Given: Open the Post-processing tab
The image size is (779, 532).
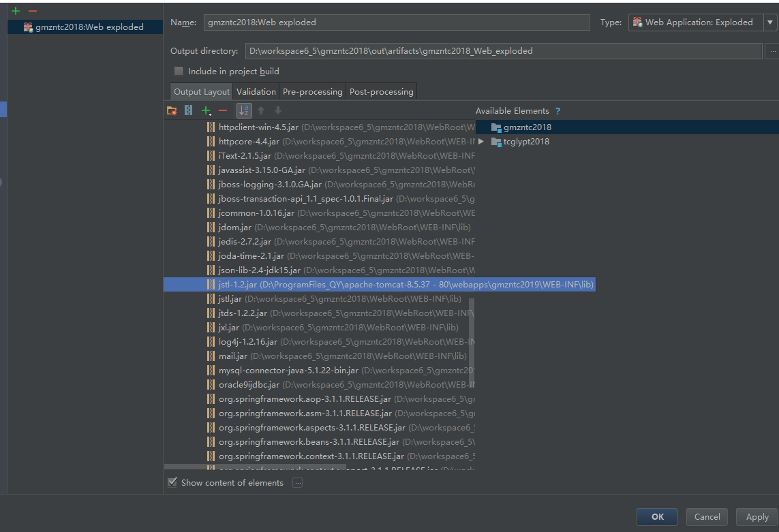Looking at the screenshot, I should 381,91.
